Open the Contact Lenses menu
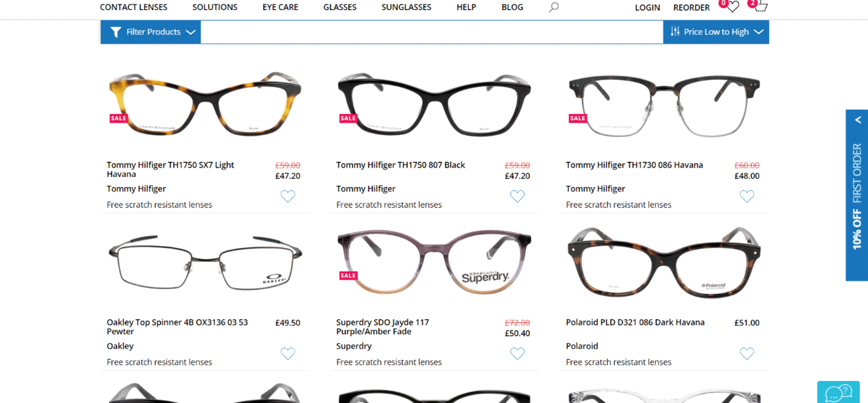The image size is (868, 403). (133, 8)
